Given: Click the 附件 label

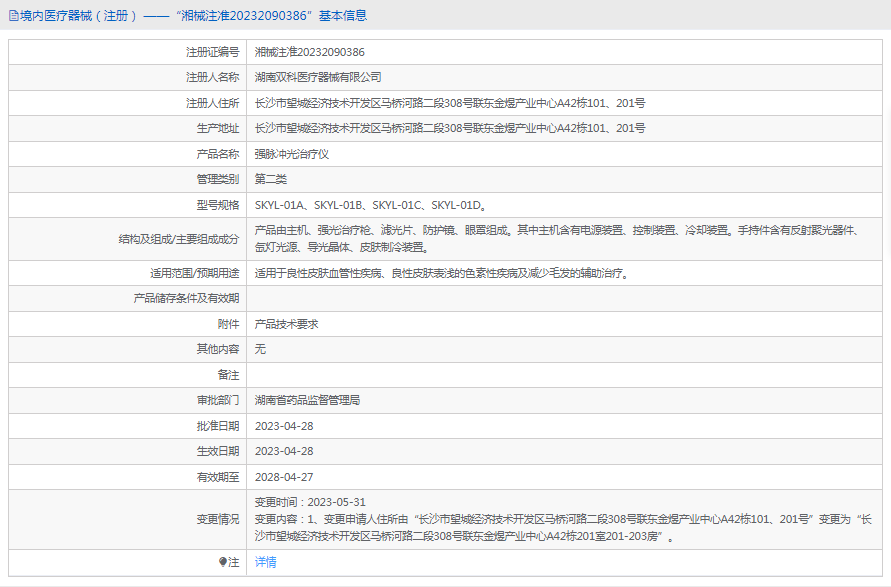Looking at the screenshot, I should coord(228,324).
